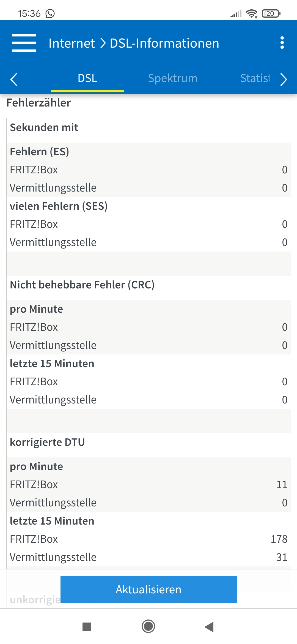
Task: Tap the Android back button
Action: click(x=210, y=627)
